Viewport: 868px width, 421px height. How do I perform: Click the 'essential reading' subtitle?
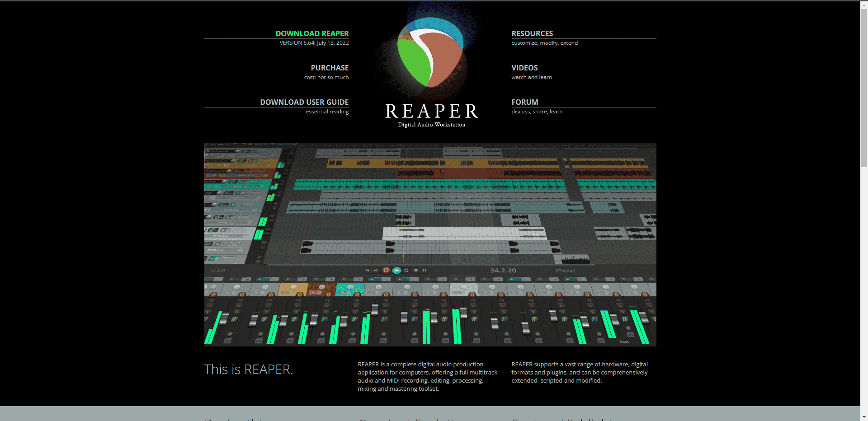[x=327, y=112]
